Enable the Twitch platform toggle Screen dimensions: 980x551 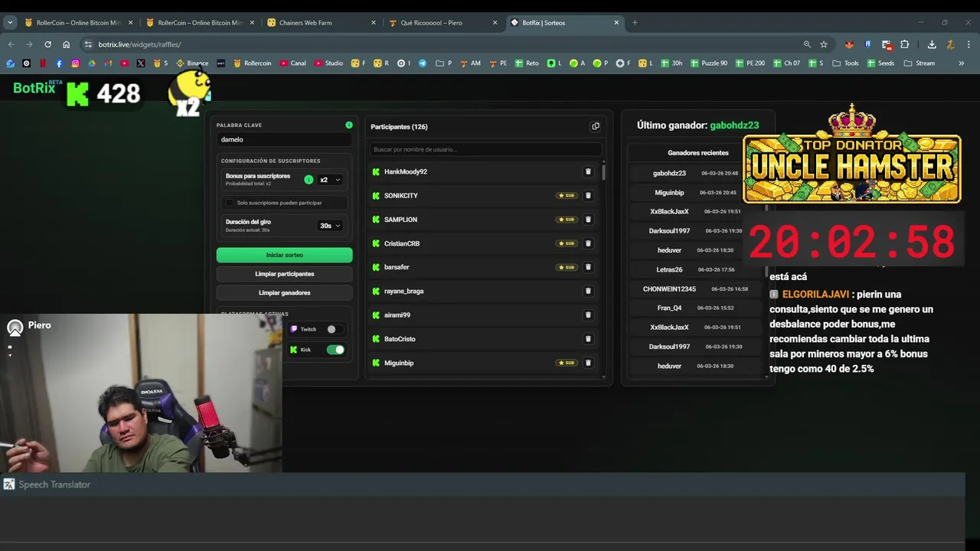click(x=335, y=329)
